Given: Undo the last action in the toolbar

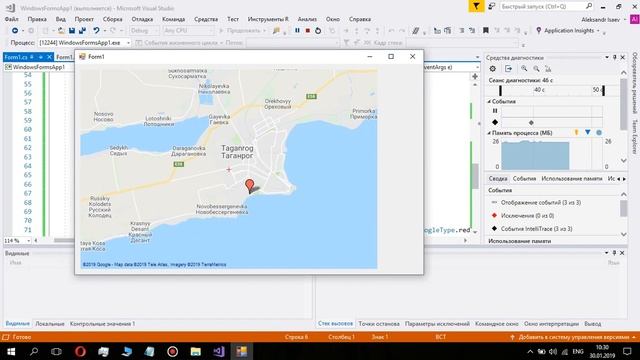Looking at the screenshot, I should coord(96,31).
